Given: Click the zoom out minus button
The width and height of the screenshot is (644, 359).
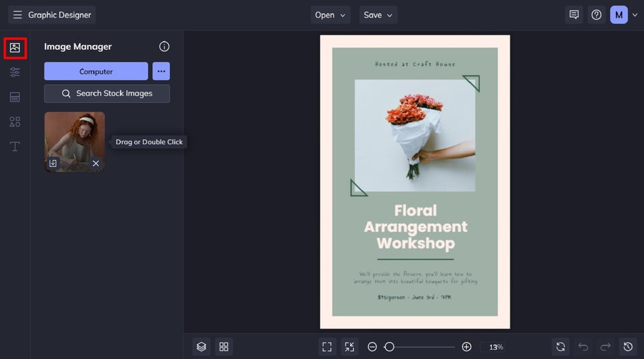Looking at the screenshot, I should 372,347.
